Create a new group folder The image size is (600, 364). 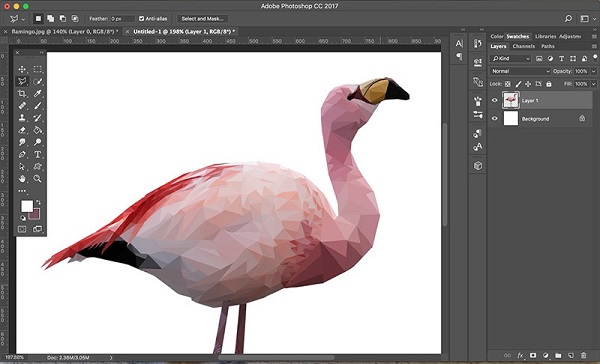tap(558, 356)
